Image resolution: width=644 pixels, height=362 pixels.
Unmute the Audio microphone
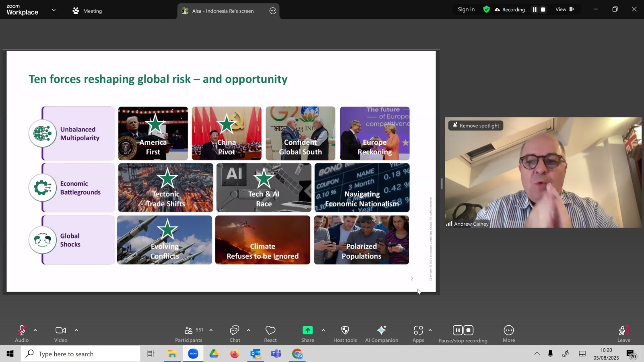22,334
